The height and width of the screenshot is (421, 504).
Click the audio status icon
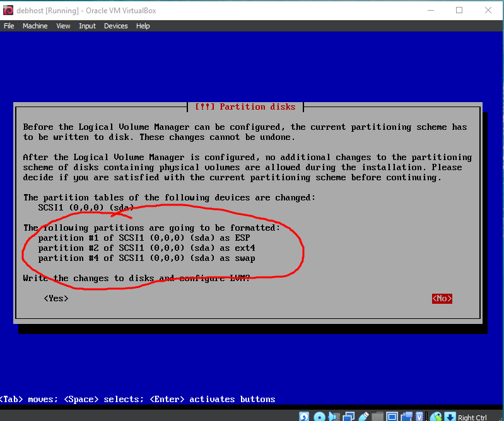pos(334,417)
